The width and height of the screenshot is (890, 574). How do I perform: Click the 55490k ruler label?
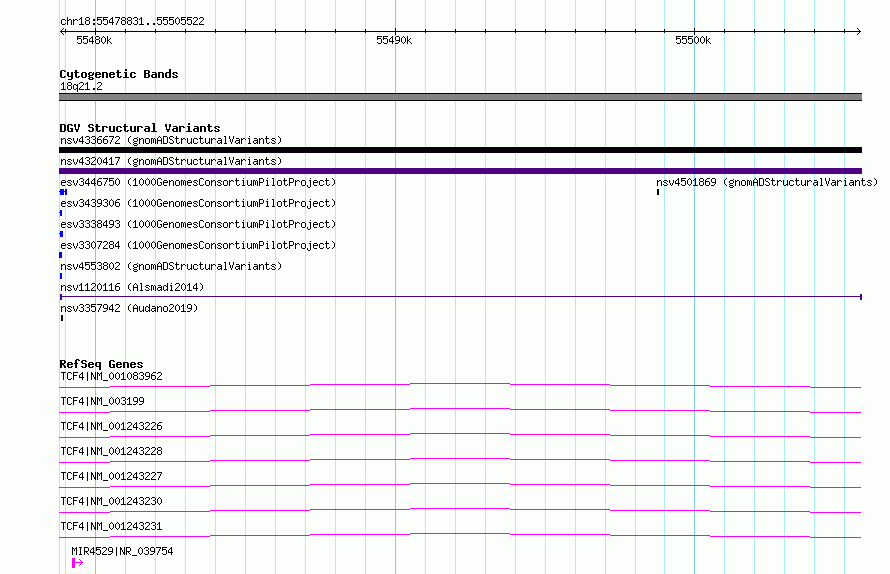pos(394,40)
